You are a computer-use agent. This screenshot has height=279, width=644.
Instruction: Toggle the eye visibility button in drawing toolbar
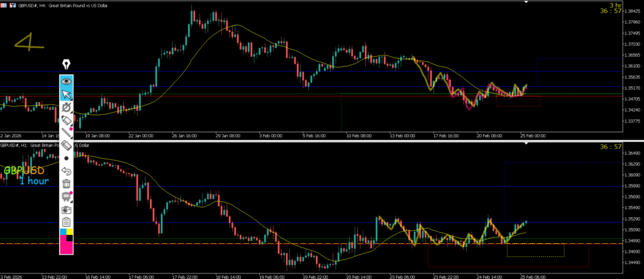(x=66, y=81)
